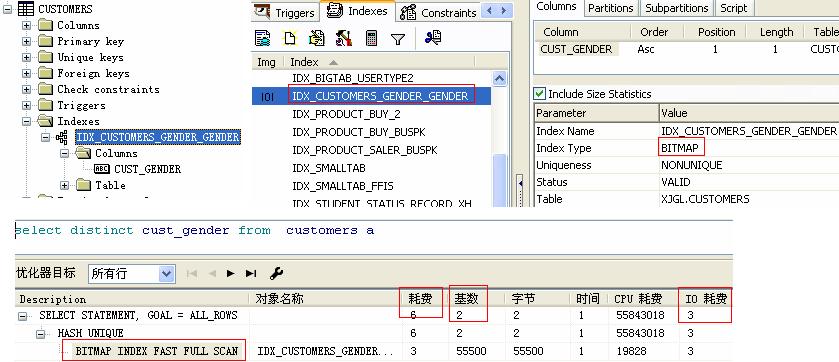Expand the Primary key folder
Image resolution: width=839 pixels, height=362 pixels.
26,41
